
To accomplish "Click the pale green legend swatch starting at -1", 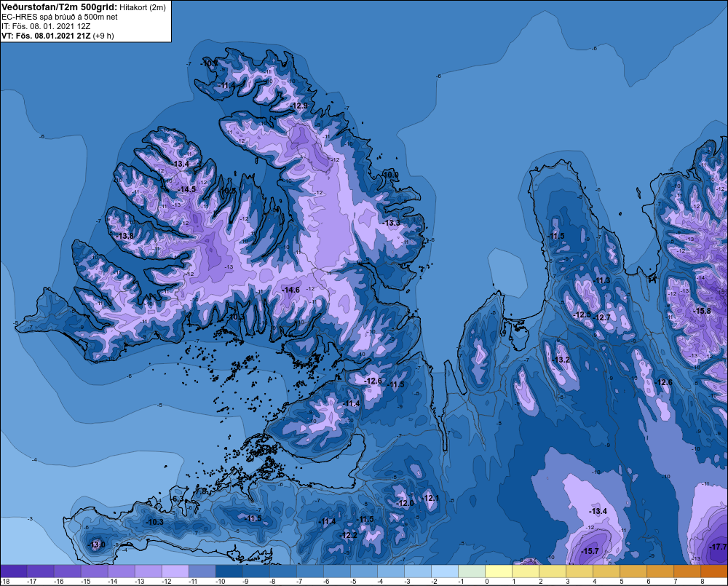I will 471,571.
